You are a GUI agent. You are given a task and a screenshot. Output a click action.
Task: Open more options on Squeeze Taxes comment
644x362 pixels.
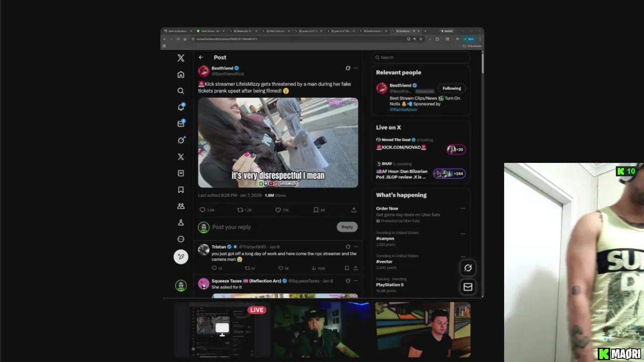click(356, 281)
